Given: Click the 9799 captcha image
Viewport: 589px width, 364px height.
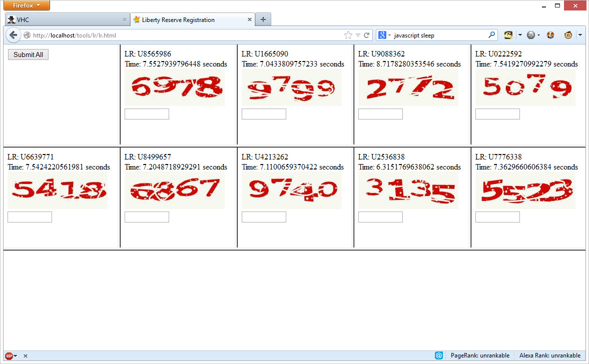Looking at the screenshot, I should pos(291,87).
